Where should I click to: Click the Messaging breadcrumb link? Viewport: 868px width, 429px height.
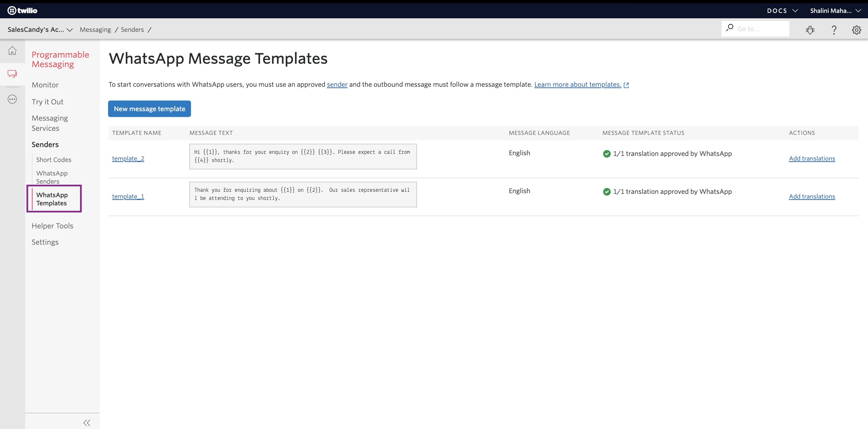point(95,30)
